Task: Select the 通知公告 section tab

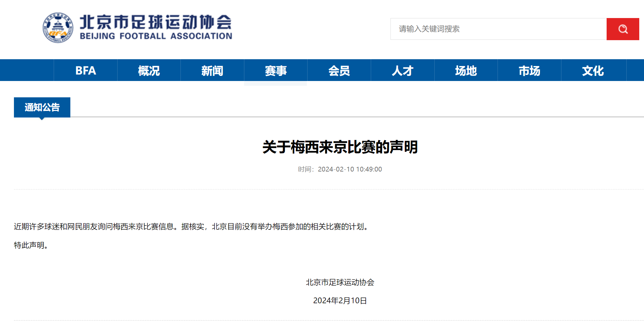Action: pyautogui.click(x=42, y=107)
